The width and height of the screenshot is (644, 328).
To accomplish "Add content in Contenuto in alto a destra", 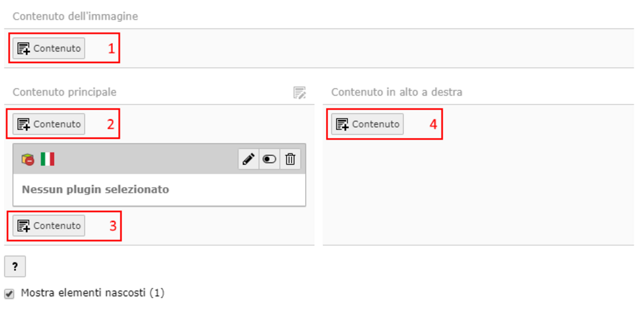I will coord(368,124).
